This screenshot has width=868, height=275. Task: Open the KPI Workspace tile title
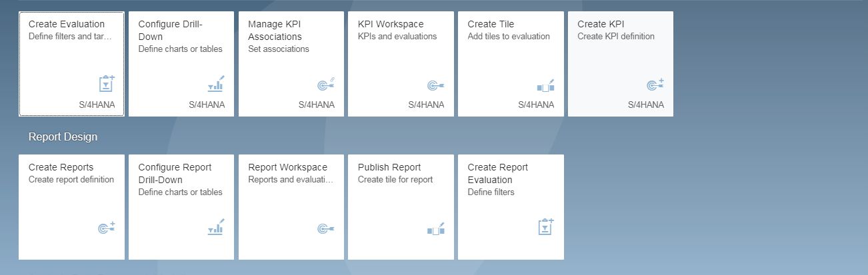click(x=391, y=24)
